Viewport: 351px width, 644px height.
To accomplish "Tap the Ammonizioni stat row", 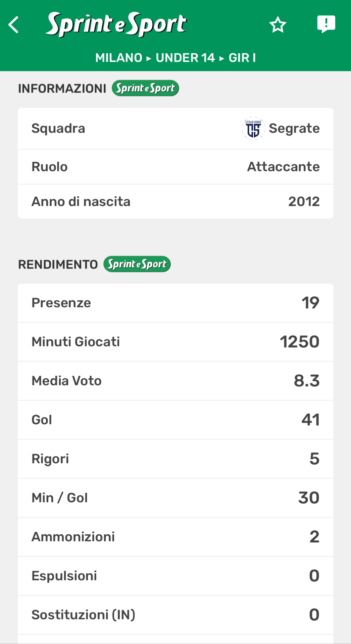I will coord(175,537).
